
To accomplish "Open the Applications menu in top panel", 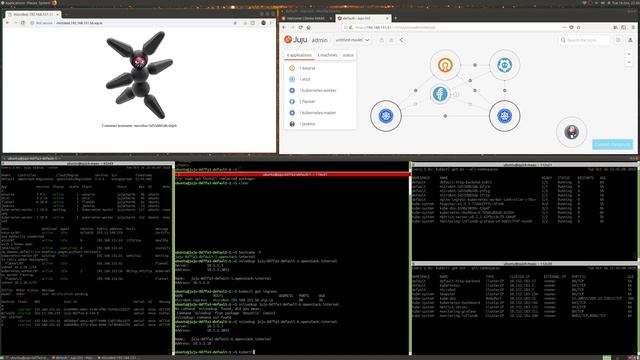I will point(14,3).
